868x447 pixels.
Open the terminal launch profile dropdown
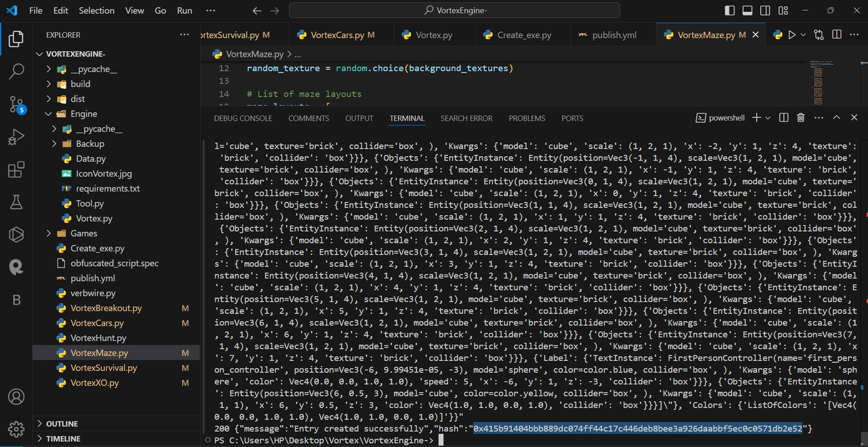coord(767,118)
